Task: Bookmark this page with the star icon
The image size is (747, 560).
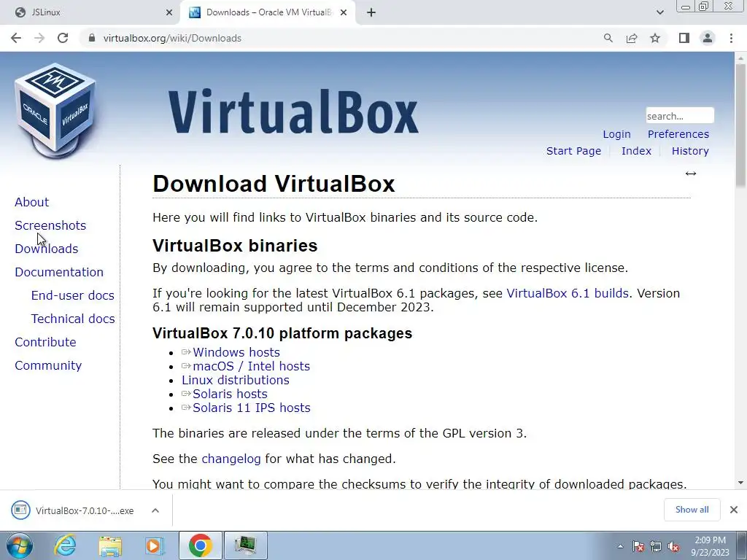Action: pyautogui.click(x=655, y=38)
